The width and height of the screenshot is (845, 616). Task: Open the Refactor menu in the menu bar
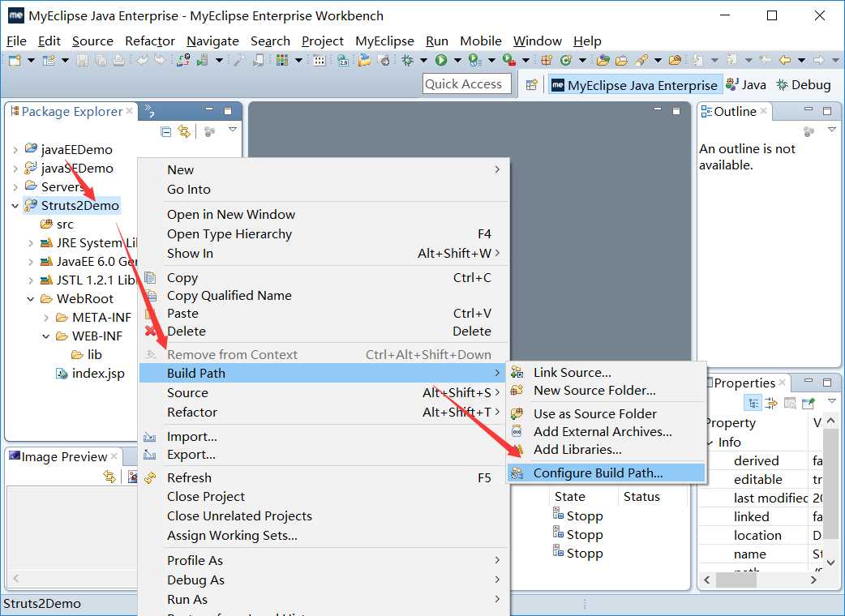pyautogui.click(x=150, y=41)
